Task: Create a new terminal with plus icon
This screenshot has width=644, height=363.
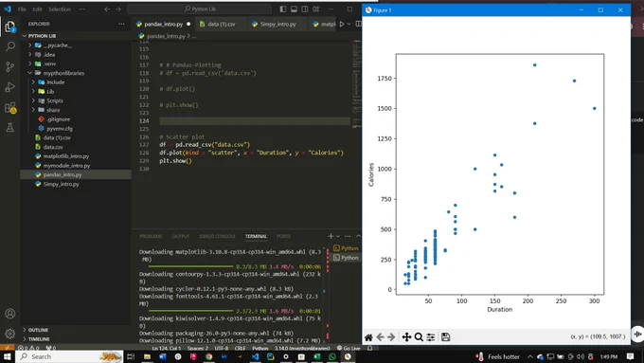Action: click(x=331, y=236)
